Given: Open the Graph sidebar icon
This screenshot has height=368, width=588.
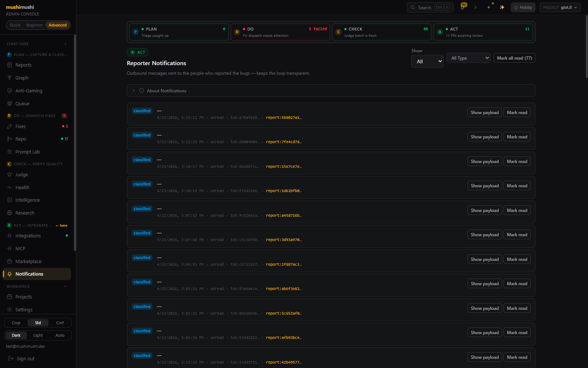Looking at the screenshot, I should [x=10, y=78].
